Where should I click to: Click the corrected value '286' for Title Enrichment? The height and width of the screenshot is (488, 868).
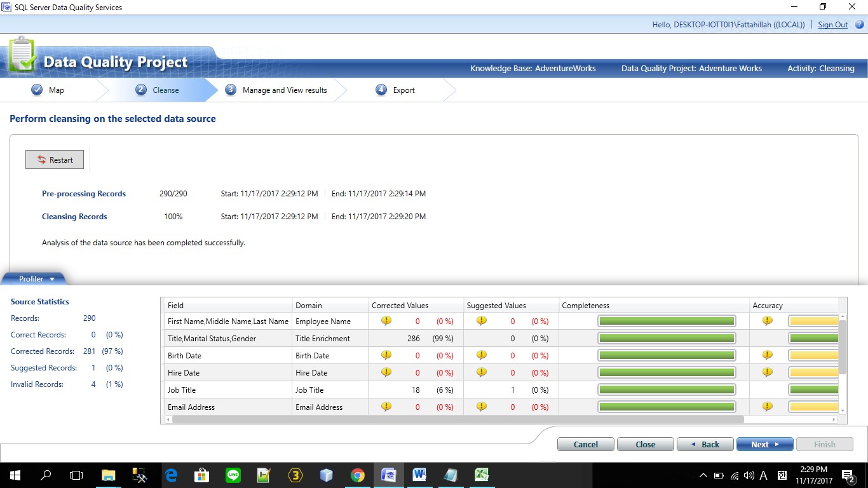tap(414, 339)
